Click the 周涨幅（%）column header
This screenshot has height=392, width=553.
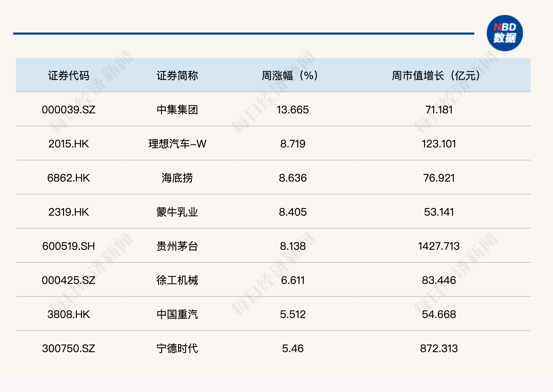(x=290, y=76)
